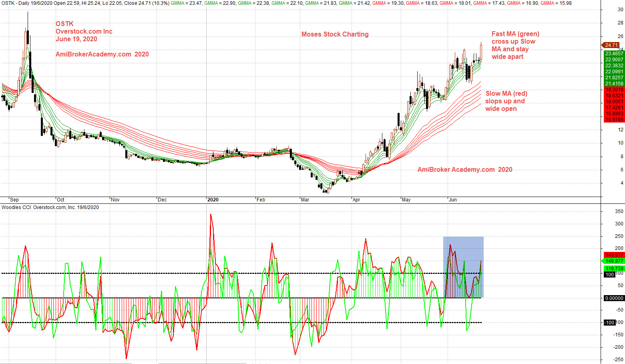Click the green 149.977 CCI value tag

pyautogui.click(x=614, y=261)
